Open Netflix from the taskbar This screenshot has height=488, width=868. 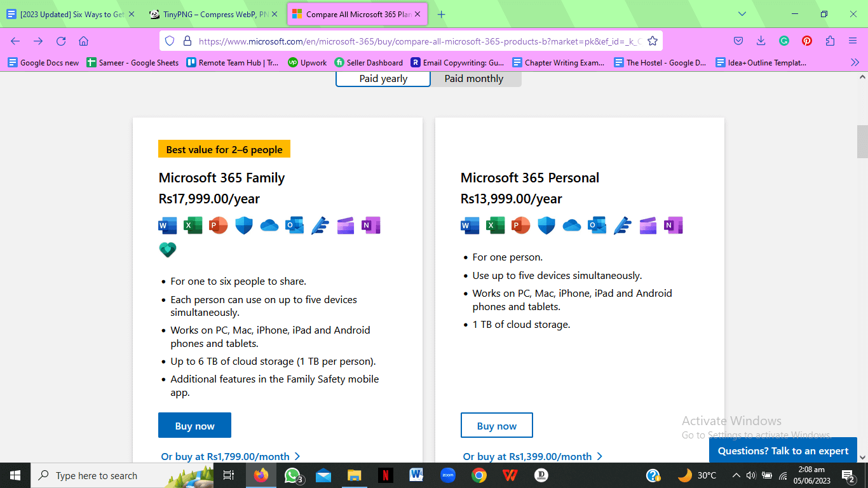click(x=386, y=475)
